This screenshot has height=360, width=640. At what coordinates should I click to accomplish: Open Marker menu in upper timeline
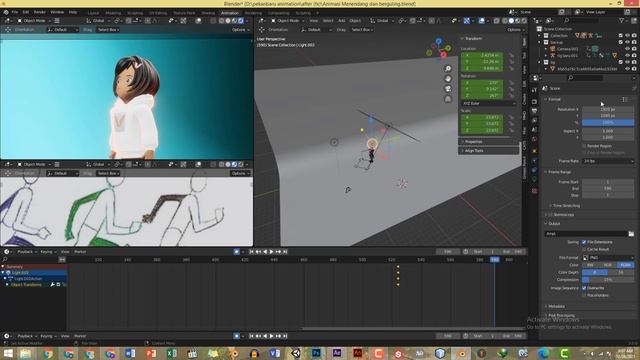[80, 252]
